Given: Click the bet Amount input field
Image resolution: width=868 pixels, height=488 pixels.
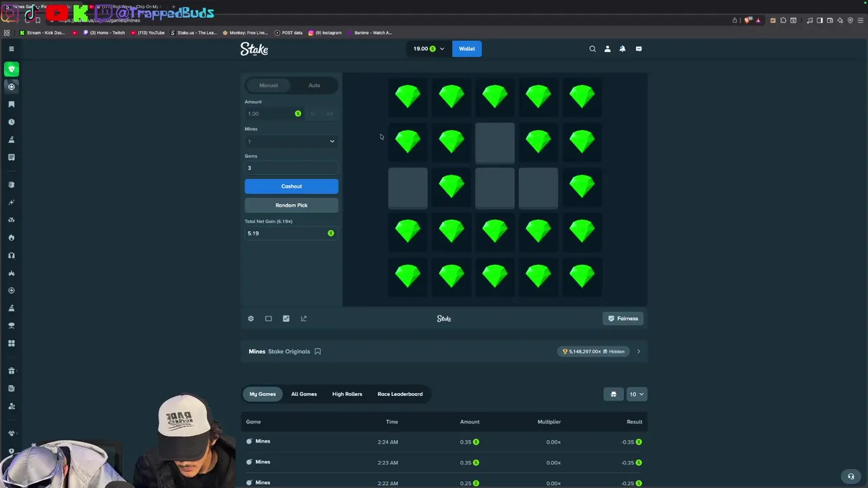Looking at the screenshot, I should click(274, 114).
